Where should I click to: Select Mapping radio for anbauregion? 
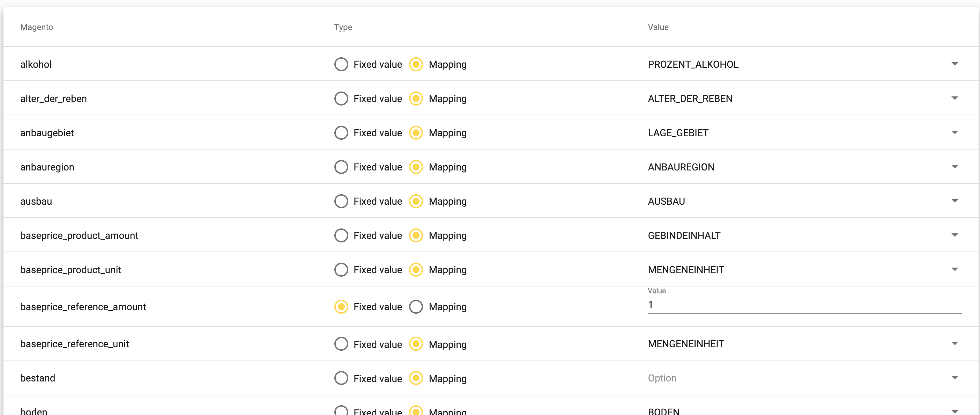(x=416, y=167)
